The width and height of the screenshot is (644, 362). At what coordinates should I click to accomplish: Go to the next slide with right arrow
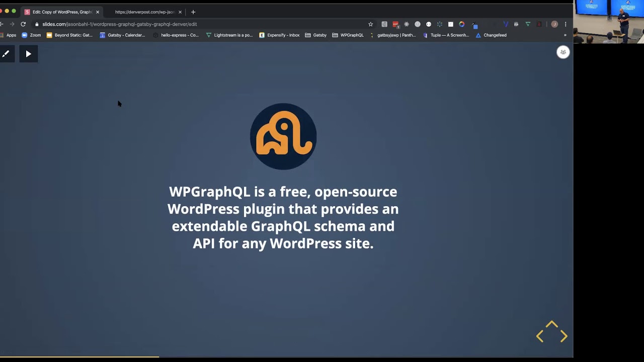(x=564, y=336)
